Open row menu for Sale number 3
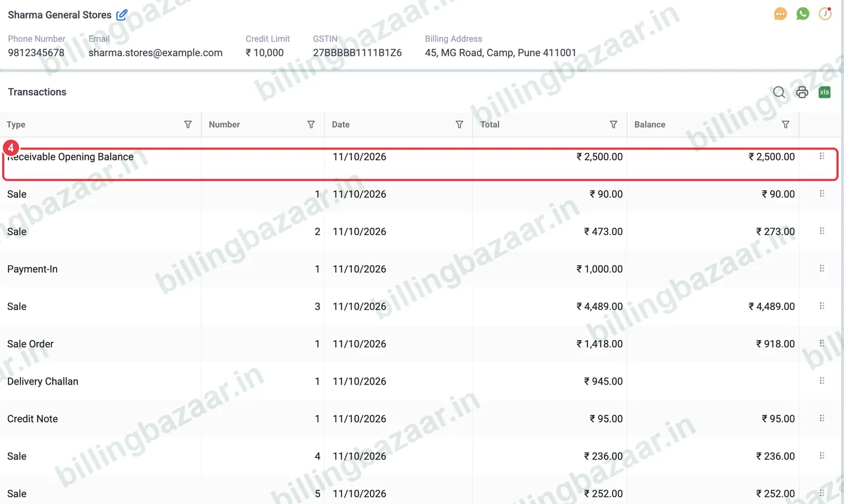Screen dimensions: 844x504 pyautogui.click(x=822, y=306)
